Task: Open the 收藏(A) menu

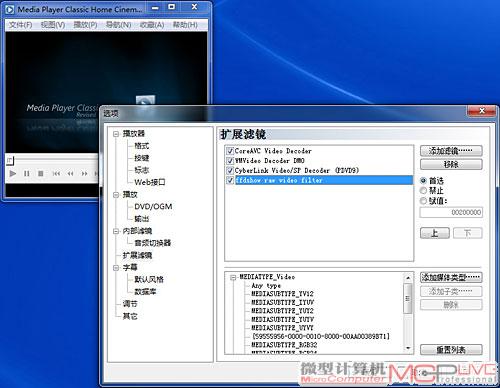Action: 152,25
